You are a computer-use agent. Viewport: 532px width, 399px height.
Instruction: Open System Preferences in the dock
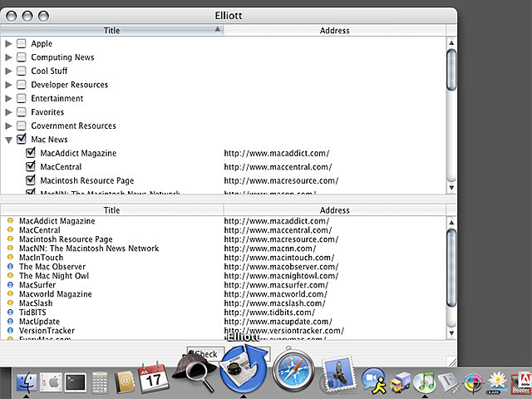(x=51, y=382)
